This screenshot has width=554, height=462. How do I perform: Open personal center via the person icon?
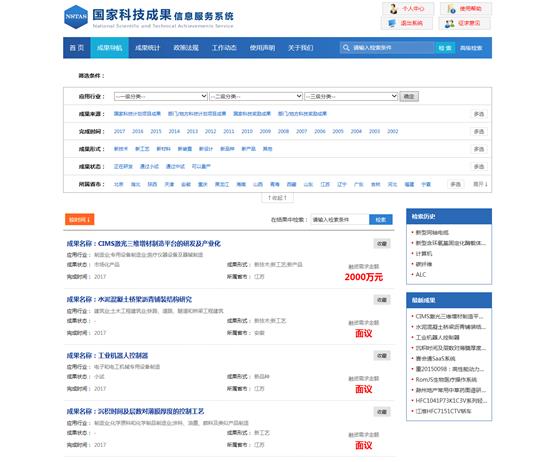(394, 8)
